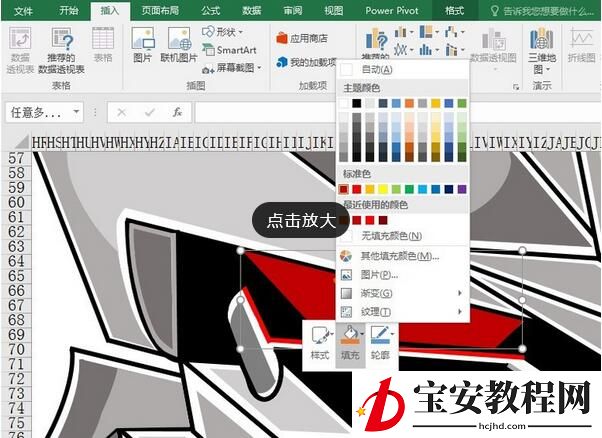
Task: Click the 推荐的图表 recommended charts icon
Action: pos(376,40)
